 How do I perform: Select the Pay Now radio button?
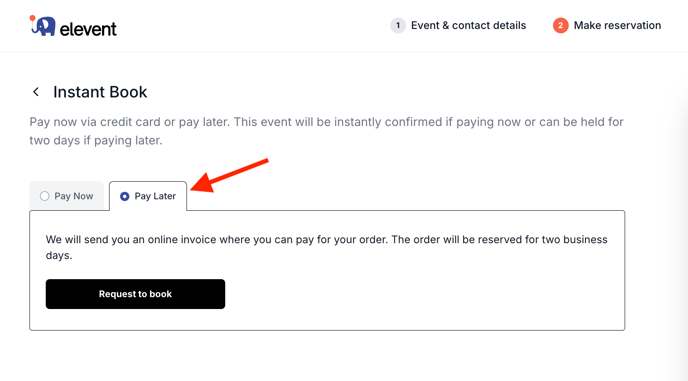pos(44,196)
